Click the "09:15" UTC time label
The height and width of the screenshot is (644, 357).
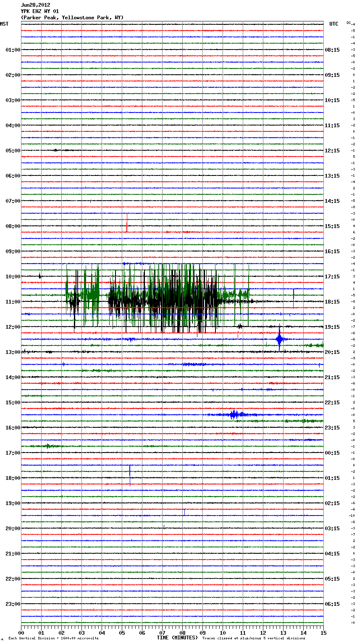[x=332, y=75]
